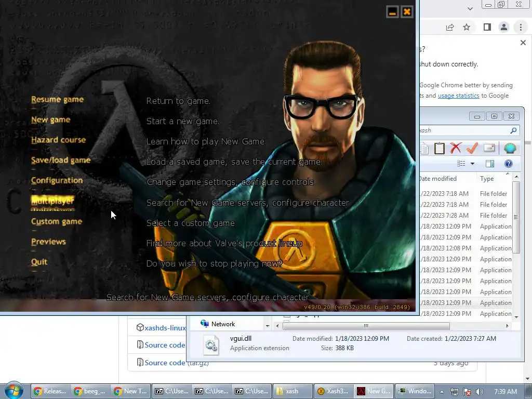
Task: Open the view options dropdown arrow
Action: click(x=472, y=164)
